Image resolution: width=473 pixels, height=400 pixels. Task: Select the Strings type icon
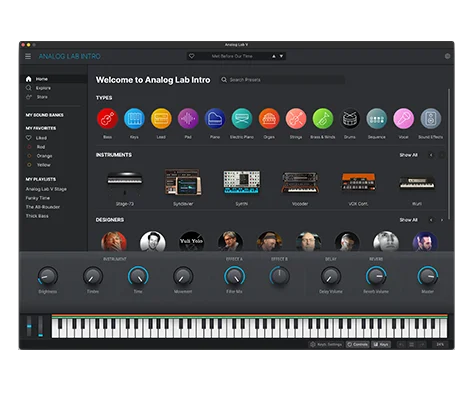(296, 118)
